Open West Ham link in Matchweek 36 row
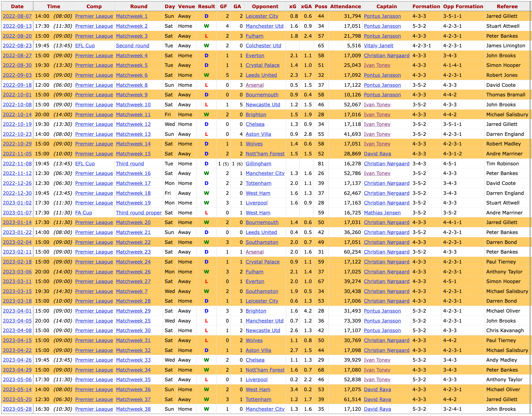532x416 pixels. (258, 389)
